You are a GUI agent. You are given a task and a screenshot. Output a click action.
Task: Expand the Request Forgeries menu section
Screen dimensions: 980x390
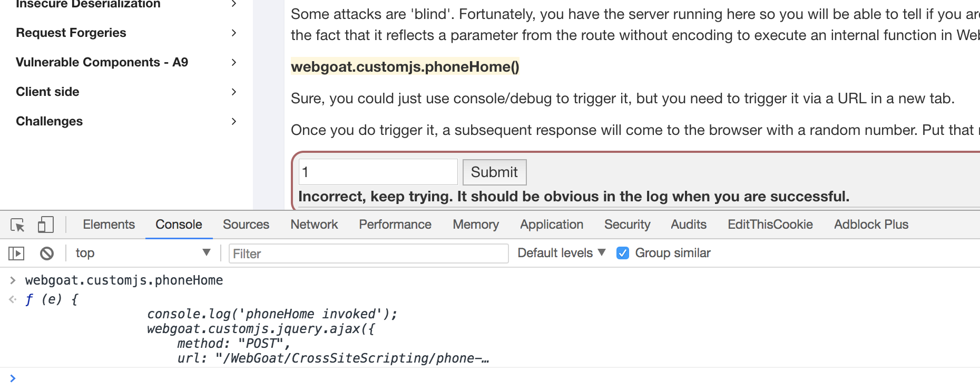(x=126, y=33)
